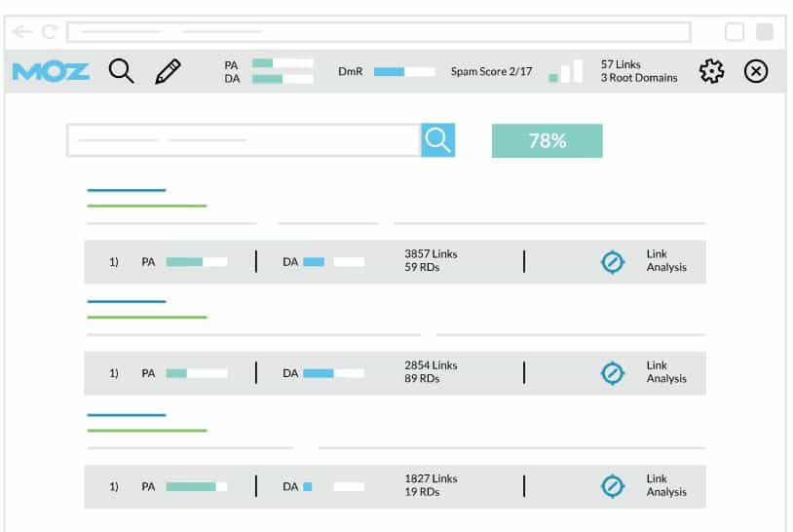This screenshot has height=532, width=793.
Task: Click the second result's Link Analysis compass icon
Action: coord(612,373)
